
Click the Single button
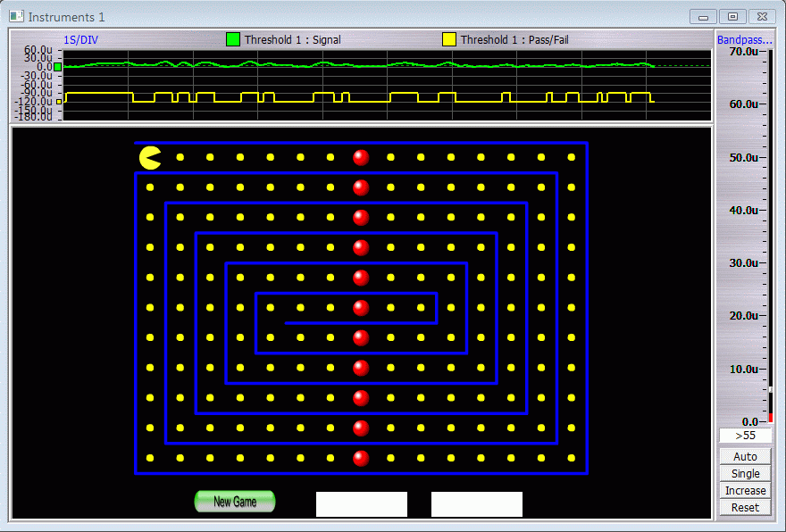(745, 473)
